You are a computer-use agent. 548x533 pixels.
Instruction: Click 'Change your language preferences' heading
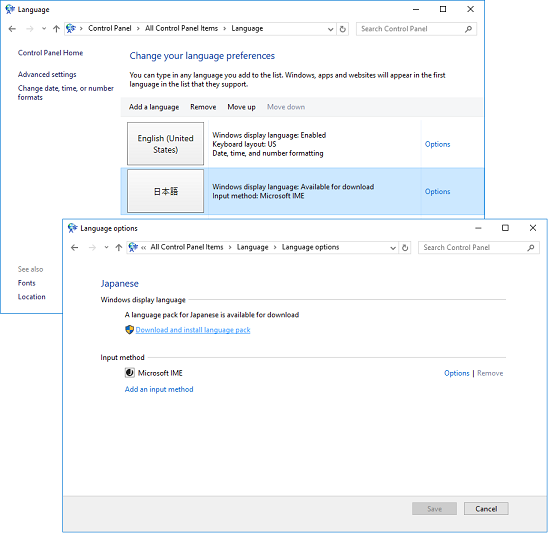click(202, 56)
